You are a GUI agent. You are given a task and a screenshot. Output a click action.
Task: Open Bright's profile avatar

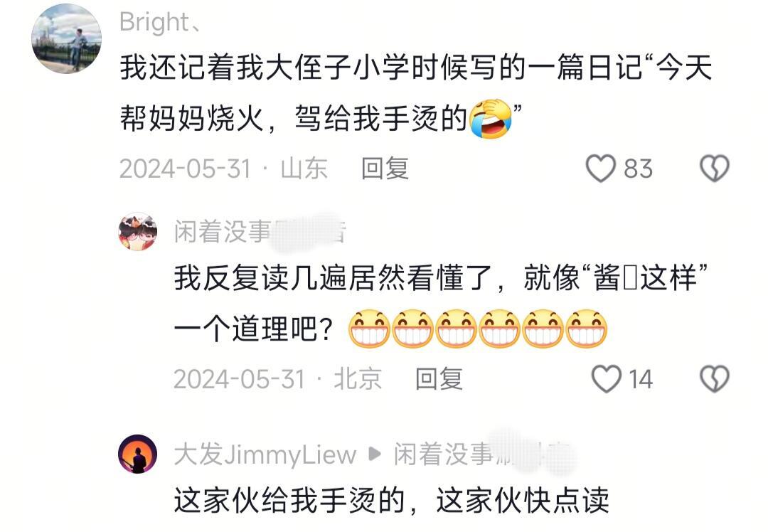pyautogui.click(x=67, y=38)
